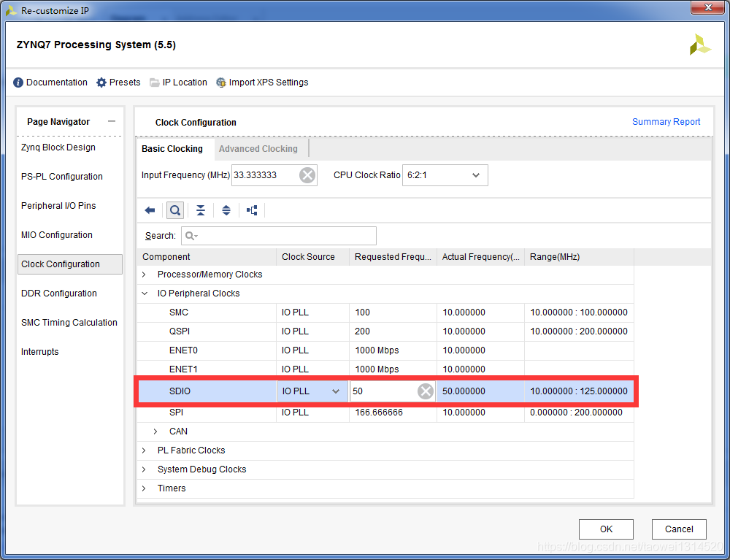Screen dimensions: 730x560
Task: Expand Processor/Memory Clocks
Action: [x=145, y=275]
